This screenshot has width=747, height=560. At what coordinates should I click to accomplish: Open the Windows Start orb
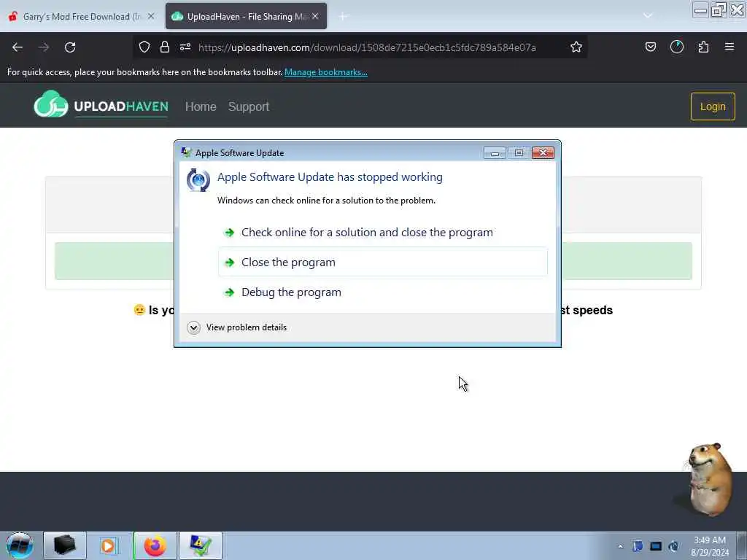pyautogui.click(x=20, y=545)
